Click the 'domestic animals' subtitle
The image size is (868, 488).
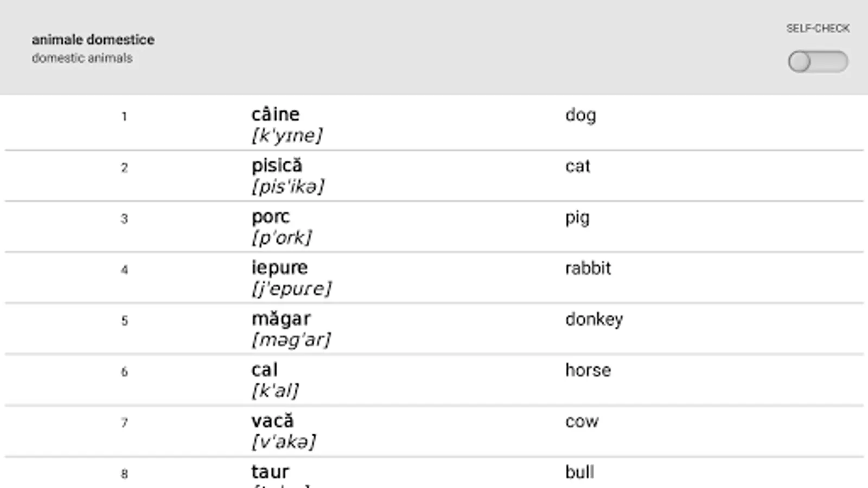pos(82,58)
